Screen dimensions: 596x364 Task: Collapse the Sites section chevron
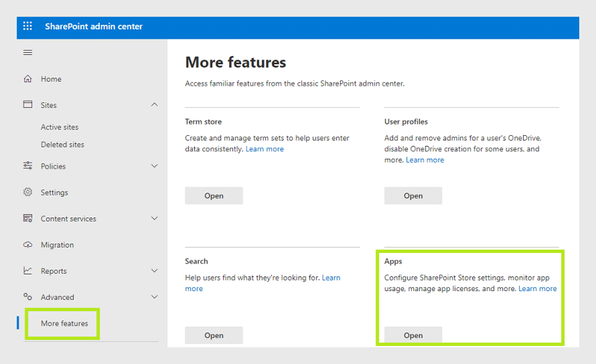[x=154, y=104]
